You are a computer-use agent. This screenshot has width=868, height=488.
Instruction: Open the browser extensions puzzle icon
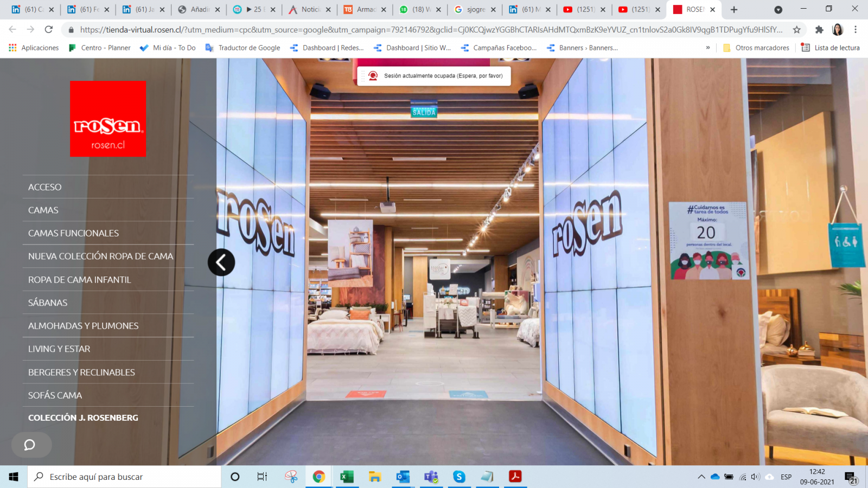pos(819,30)
